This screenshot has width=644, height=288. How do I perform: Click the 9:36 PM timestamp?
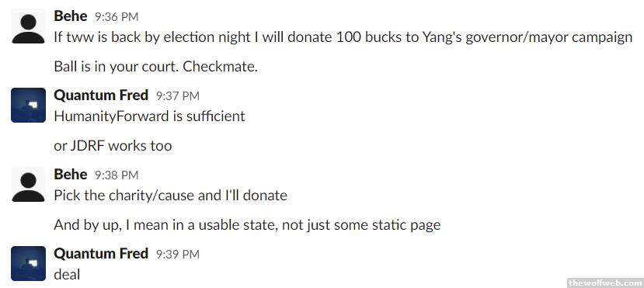tap(117, 17)
